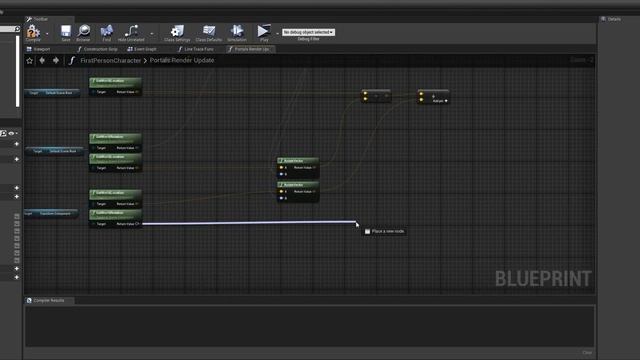
Task: Clear the compiler results with Clear
Action: tap(587, 353)
